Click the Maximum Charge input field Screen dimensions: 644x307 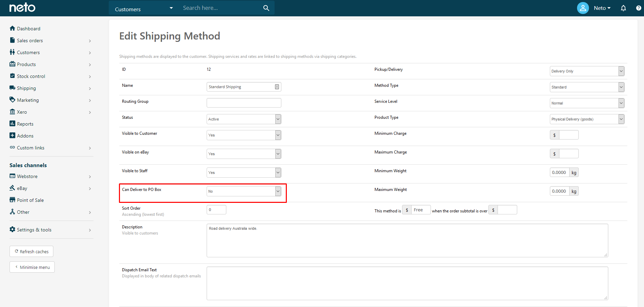[x=569, y=154]
